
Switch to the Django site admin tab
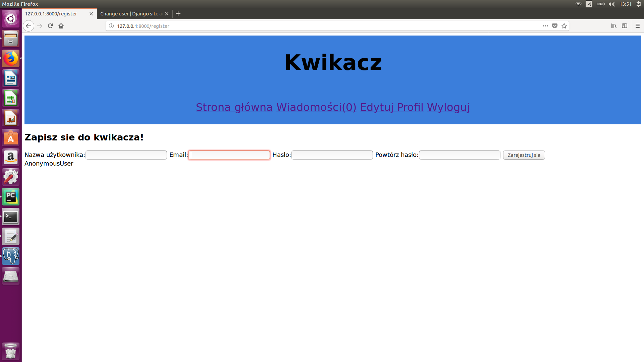(131, 14)
